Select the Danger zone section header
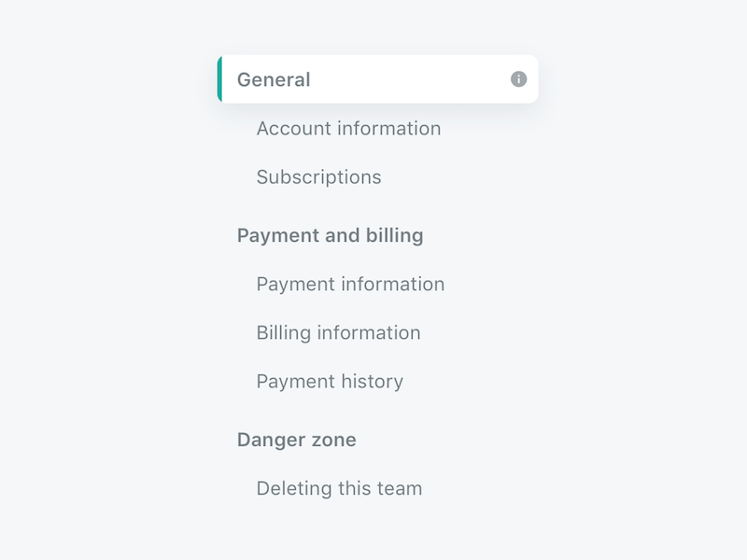 [296, 440]
